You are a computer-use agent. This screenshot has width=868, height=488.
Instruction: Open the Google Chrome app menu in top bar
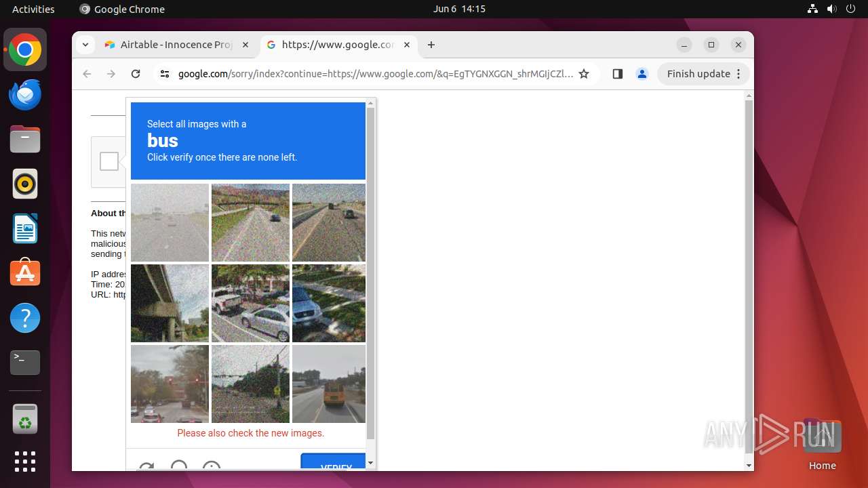[122, 9]
